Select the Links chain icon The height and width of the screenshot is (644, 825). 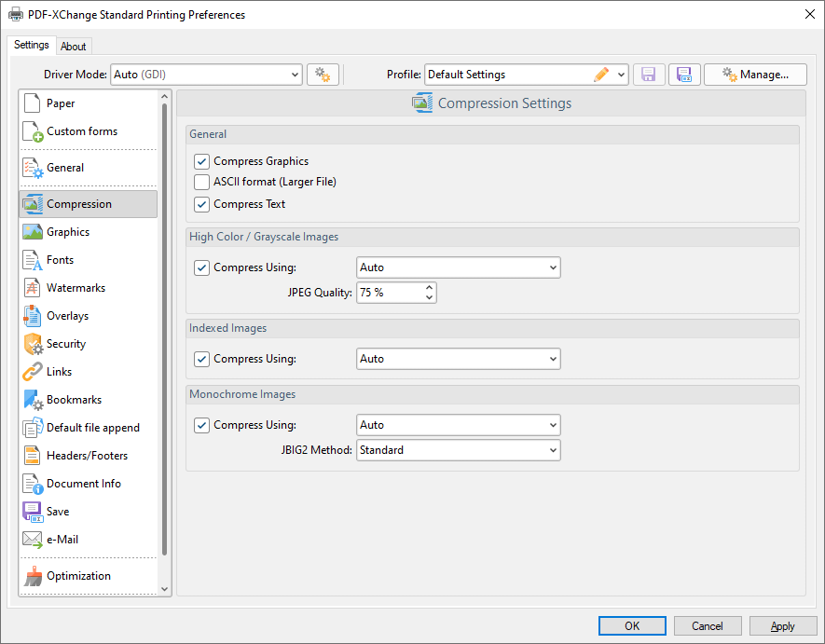pos(33,372)
